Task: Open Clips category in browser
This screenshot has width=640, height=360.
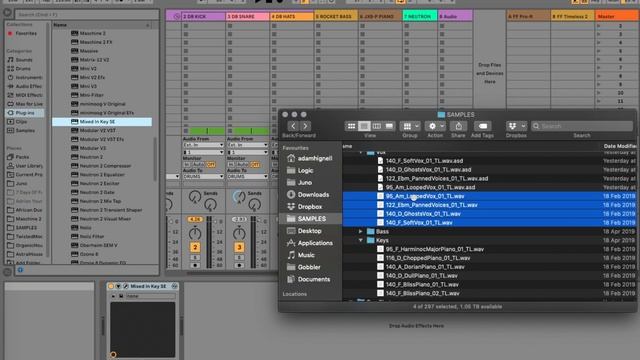Action: coord(18,122)
